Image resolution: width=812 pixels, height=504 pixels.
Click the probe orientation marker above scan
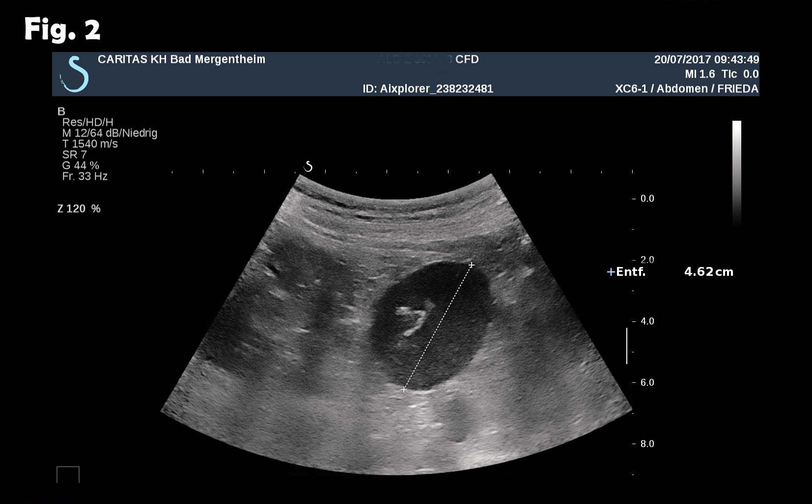click(308, 166)
